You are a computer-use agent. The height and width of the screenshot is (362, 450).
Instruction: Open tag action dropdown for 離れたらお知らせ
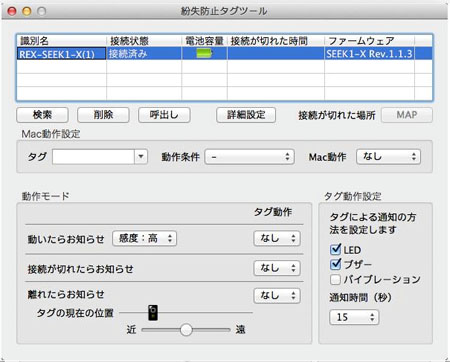click(277, 295)
